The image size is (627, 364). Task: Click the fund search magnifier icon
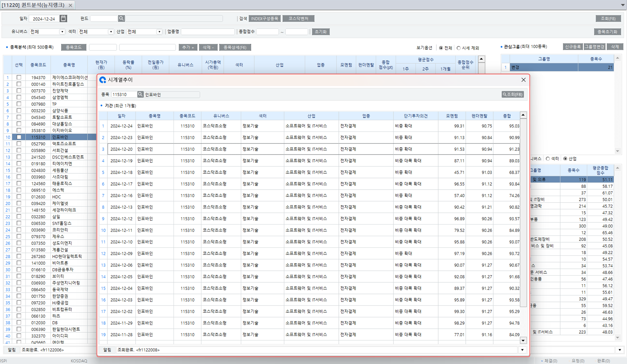121,18
